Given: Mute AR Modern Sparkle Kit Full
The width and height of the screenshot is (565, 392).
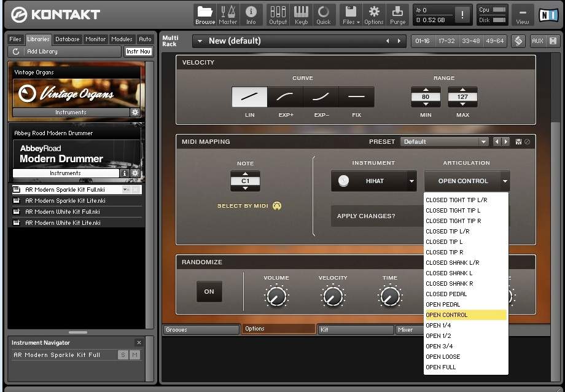Looking at the screenshot, I should 134,355.
